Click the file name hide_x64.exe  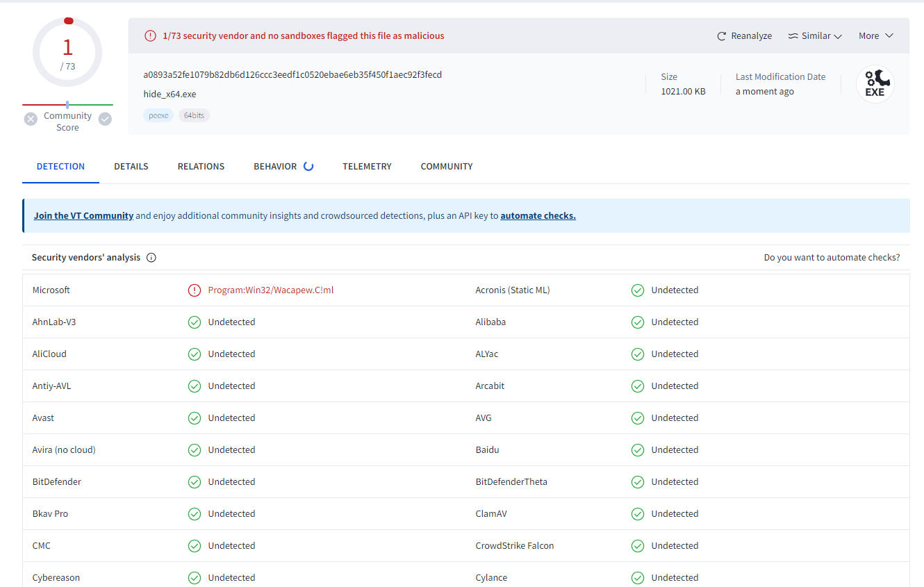click(170, 94)
